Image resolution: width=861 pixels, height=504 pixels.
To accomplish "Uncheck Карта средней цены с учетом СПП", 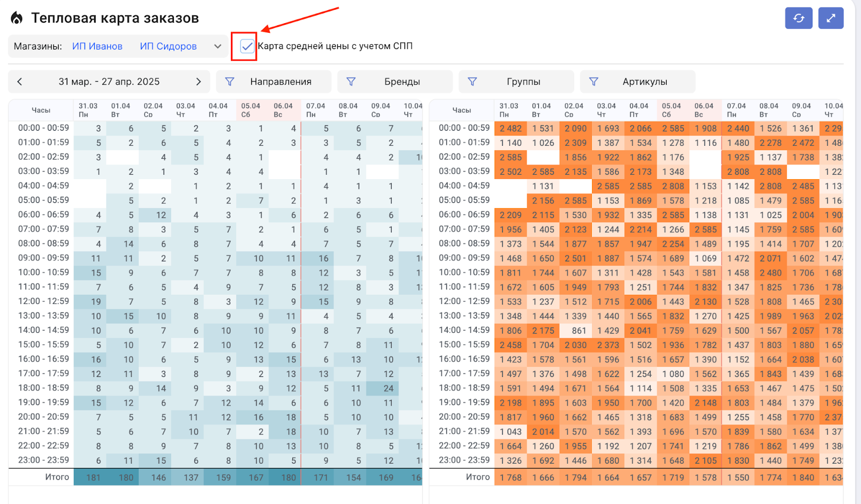I will (247, 46).
